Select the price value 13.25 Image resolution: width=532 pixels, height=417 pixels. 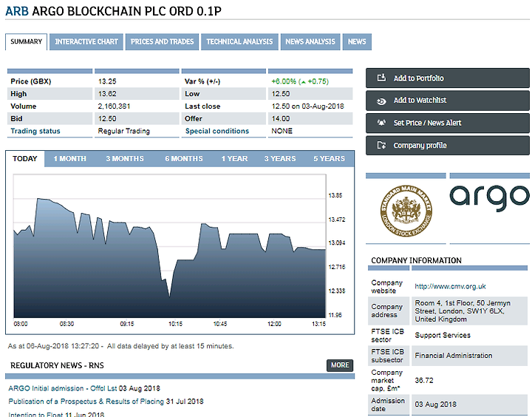click(107, 81)
